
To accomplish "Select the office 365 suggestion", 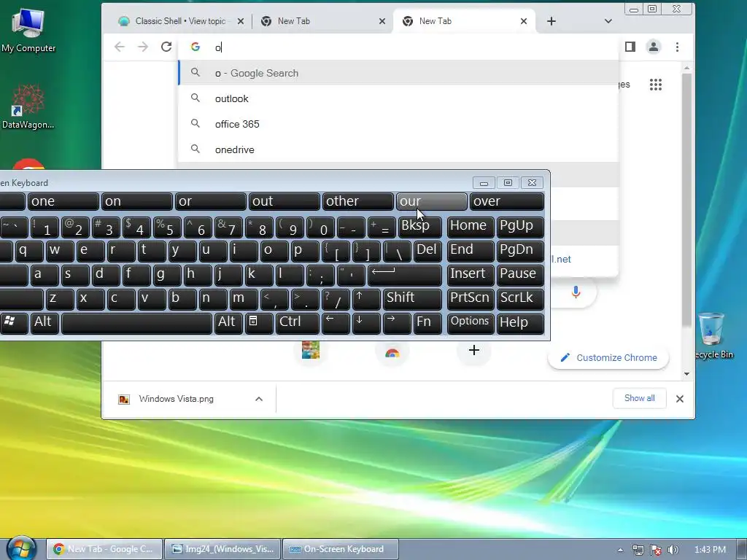I will (x=398, y=124).
